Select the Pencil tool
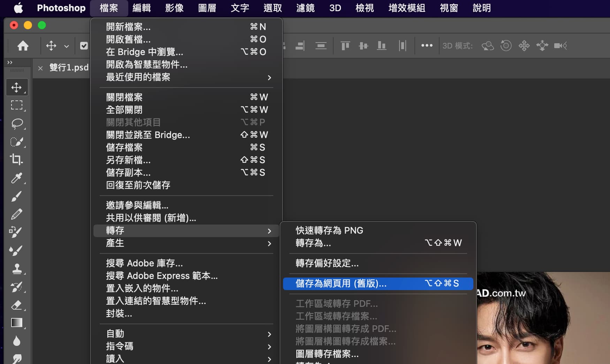610x364 pixels. (x=16, y=214)
